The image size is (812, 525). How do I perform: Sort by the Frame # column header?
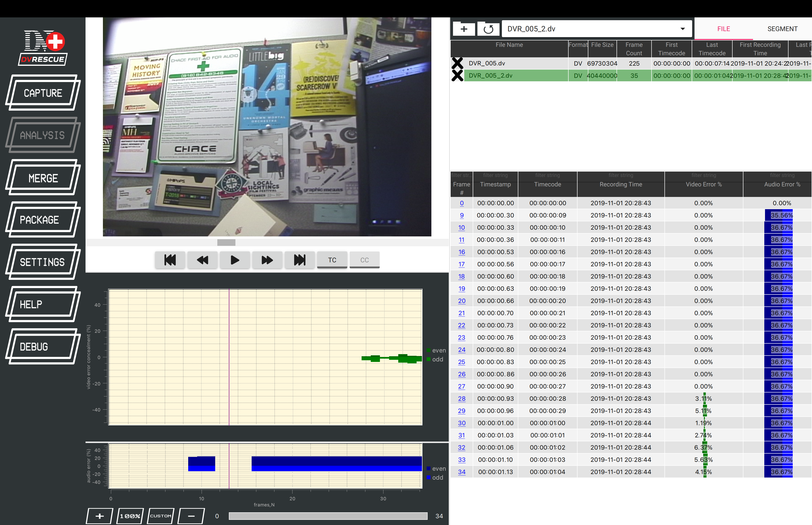click(x=462, y=188)
